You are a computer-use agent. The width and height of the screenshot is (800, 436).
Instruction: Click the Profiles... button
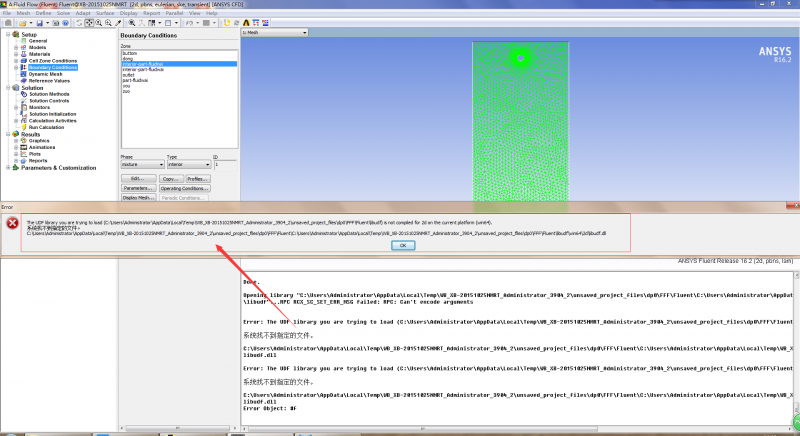(x=197, y=178)
